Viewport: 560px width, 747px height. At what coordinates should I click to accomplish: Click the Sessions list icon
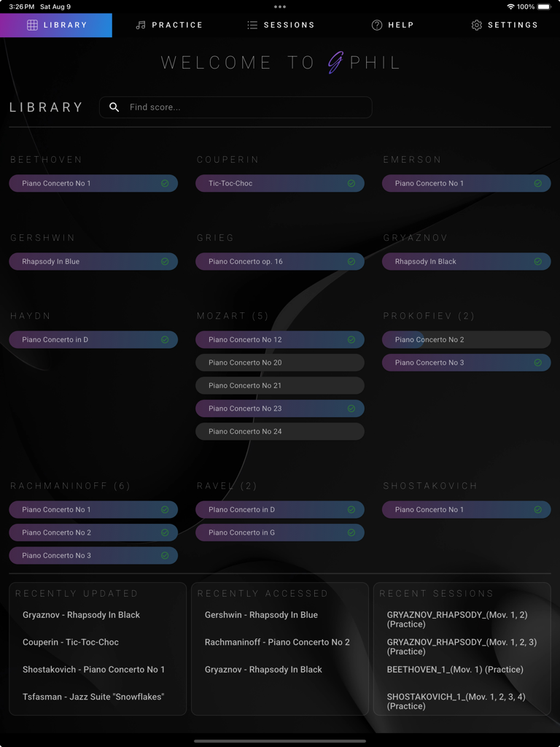tap(252, 26)
